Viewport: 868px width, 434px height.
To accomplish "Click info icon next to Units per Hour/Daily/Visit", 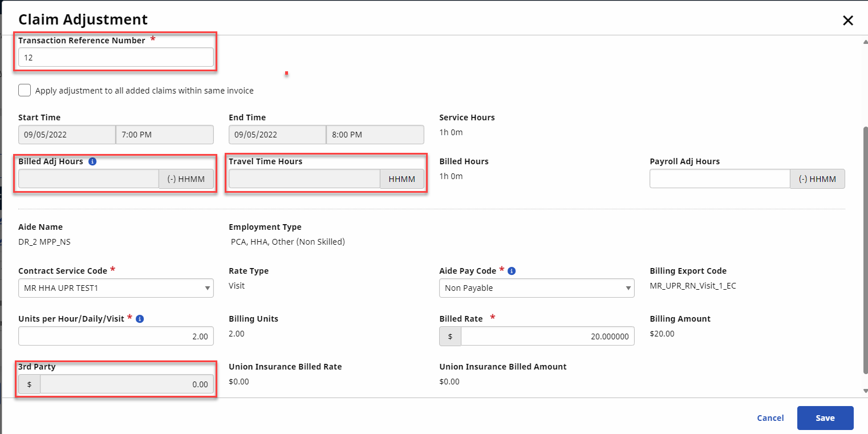I will (140, 319).
